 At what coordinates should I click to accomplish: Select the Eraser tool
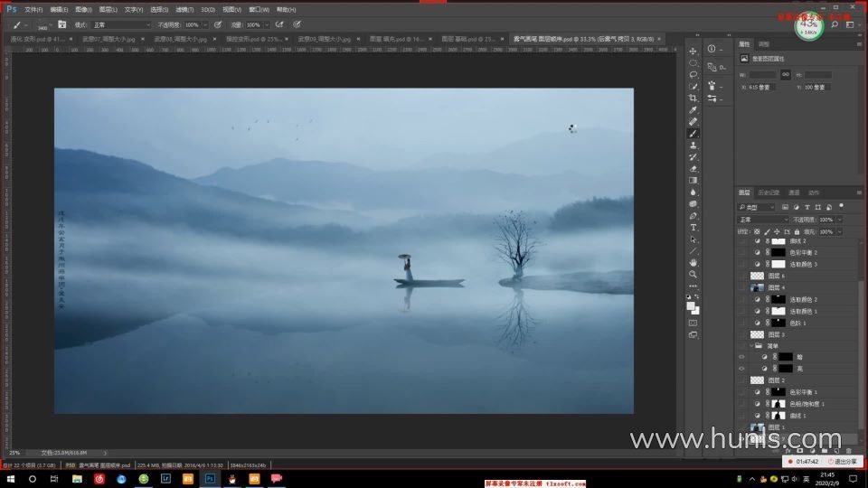693,169
